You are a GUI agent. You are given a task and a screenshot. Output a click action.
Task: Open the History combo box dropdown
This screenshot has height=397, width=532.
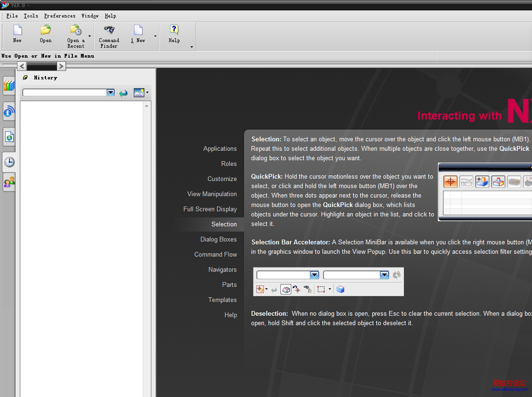pyautogui.click(x=111, y=93)
